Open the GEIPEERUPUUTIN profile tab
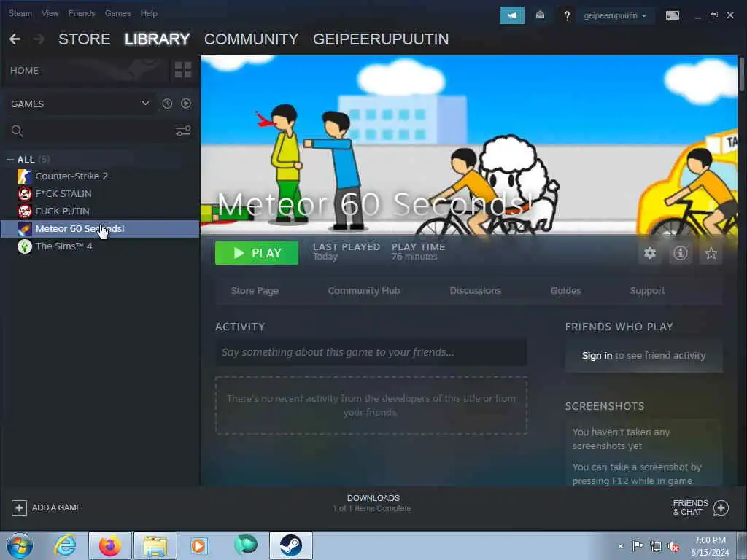Viewport: 747px width, 560px height. pos(381,39)
